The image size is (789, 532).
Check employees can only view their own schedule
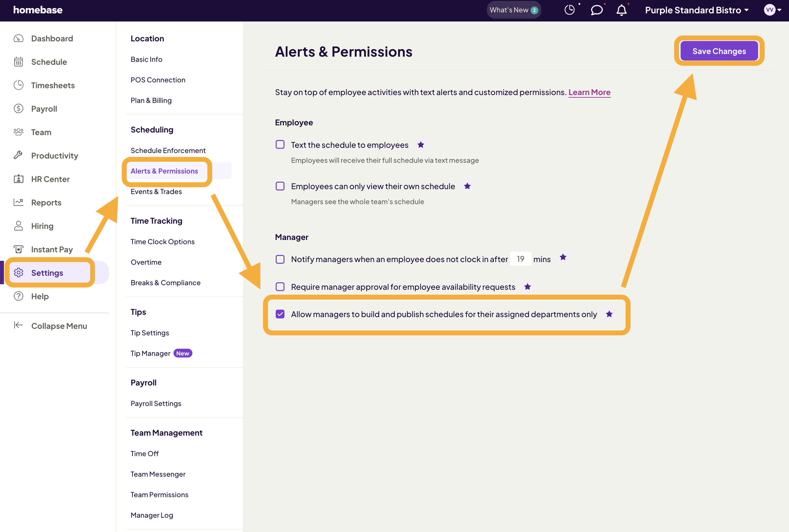coord(280,186)
